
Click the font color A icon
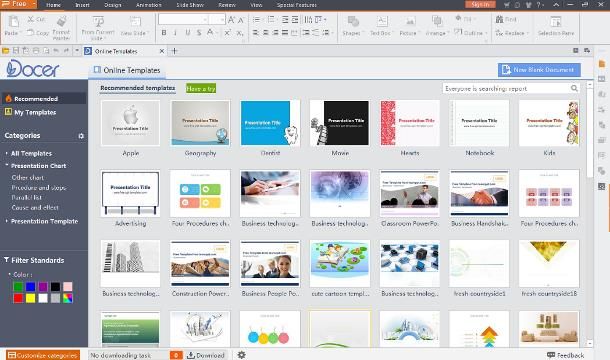tap(210, 33)
